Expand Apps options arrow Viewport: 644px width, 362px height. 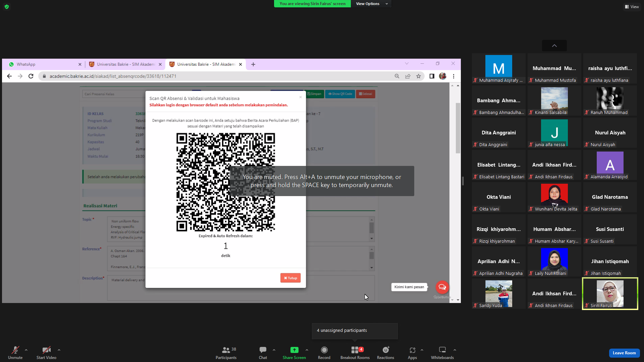click(x=422, y=350)
